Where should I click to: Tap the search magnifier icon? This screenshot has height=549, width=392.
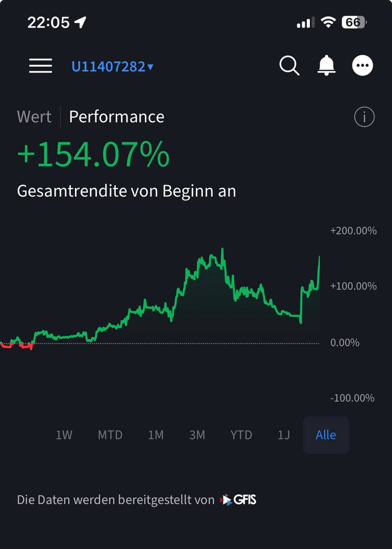click(289, 66)
